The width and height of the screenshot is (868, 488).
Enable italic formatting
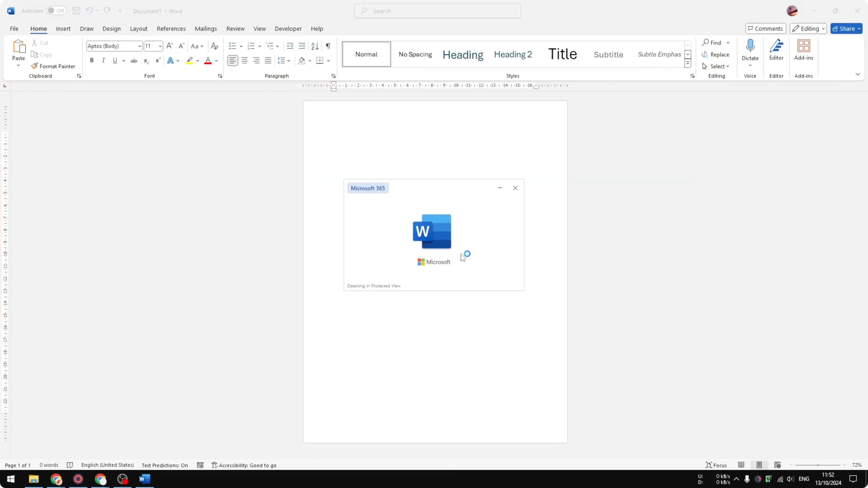point(104,60)
